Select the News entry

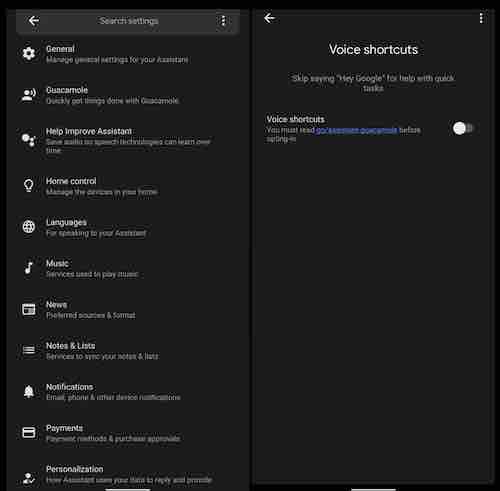(x=128, y=309)
